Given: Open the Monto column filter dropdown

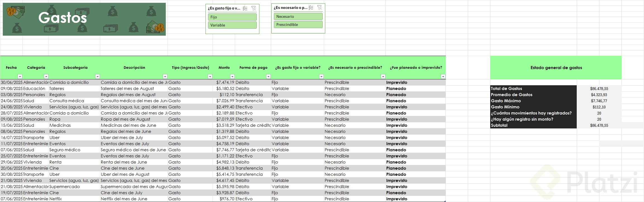Looking at the screenshot, I should click(x=232, y=76).
